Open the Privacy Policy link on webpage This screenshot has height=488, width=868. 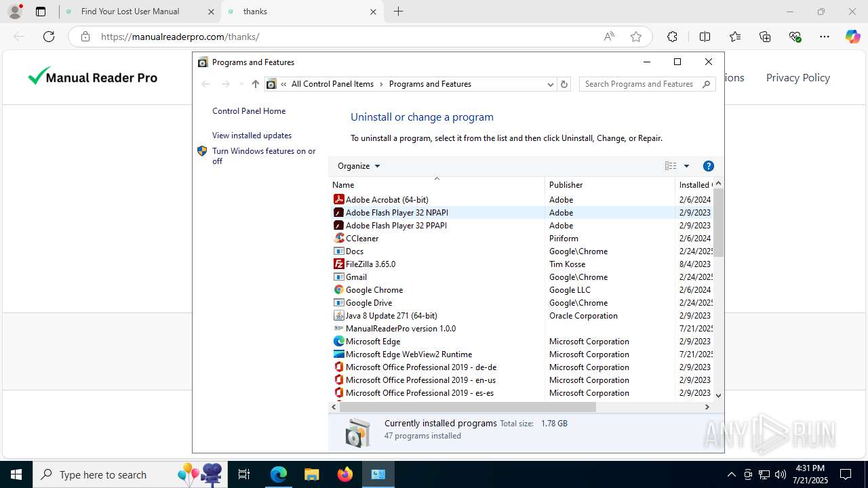coord(797,78)
